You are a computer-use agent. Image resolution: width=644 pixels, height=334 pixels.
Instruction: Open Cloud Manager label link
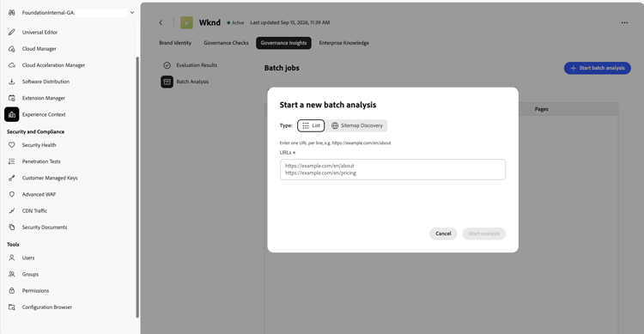[x=39, y=48]
